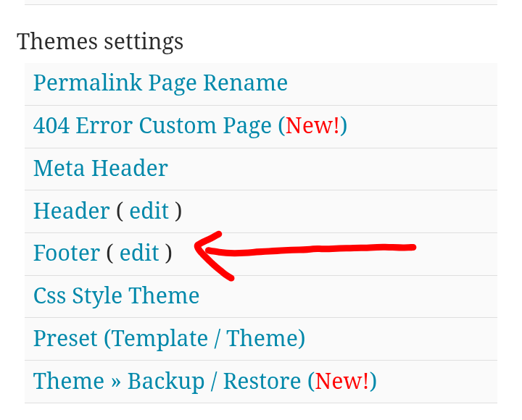Open the Permalink Page Rename link
Screen dimensions: 522x420
pyautogui.click(x=160, y=83)
